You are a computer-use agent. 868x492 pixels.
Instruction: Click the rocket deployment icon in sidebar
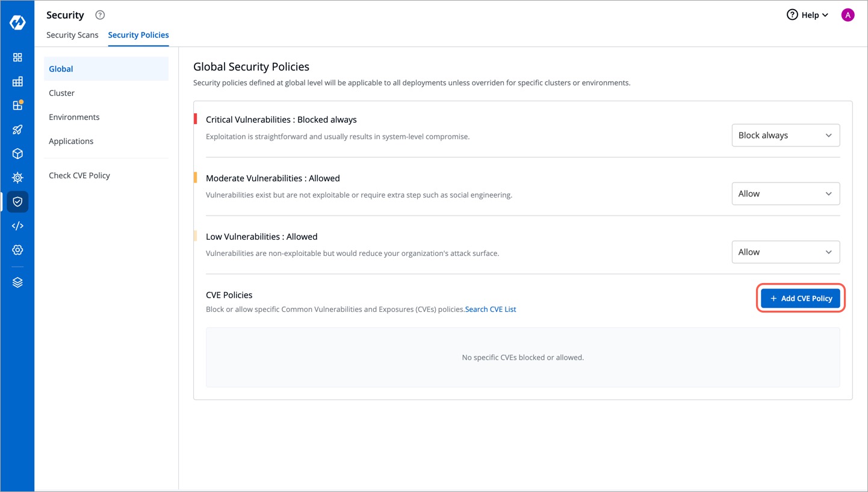(x=17, y=129)
